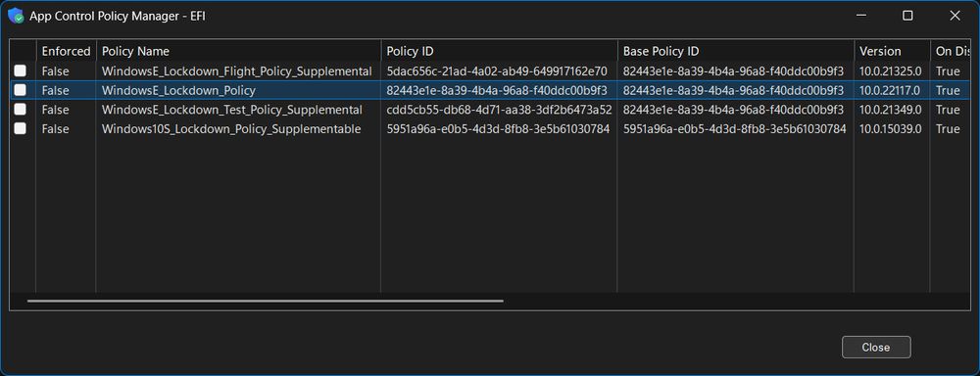
Task: Click On Disk True value for Flight Policy row
Action: [x=948, y=71]
